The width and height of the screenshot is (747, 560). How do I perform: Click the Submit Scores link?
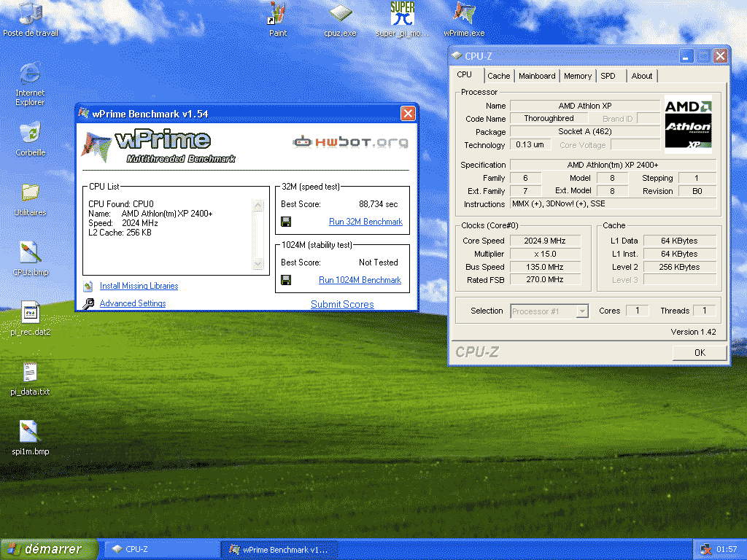[342, 304]
